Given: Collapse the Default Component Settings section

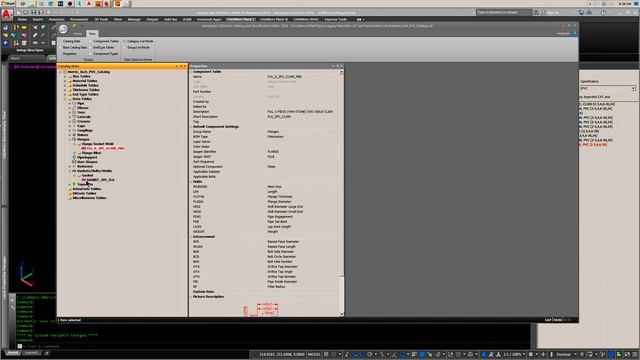Looking at the screenshot, I should [191, 127].
